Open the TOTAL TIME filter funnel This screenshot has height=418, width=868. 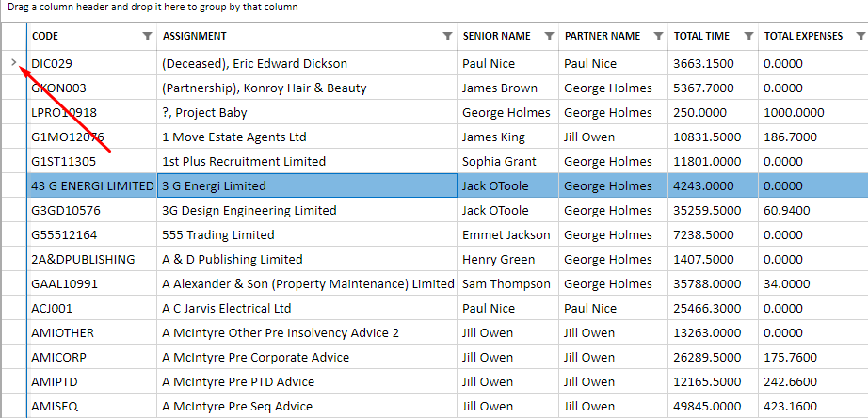[x=748, y=37]
